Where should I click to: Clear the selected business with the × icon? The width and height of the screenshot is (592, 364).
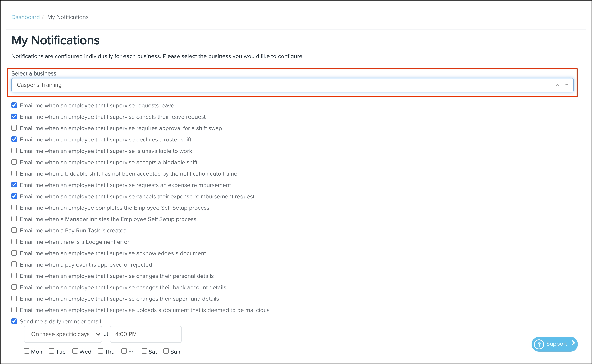(x=557, y=85)
